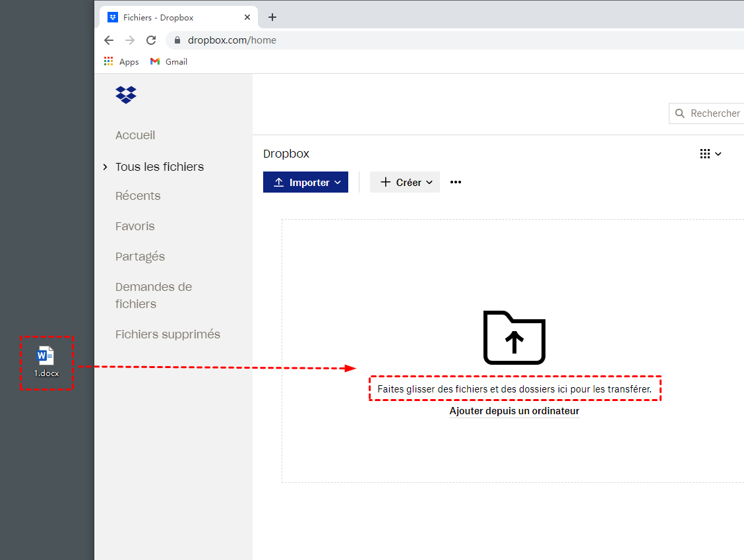Click the Importer upload button
This screenshot has width=744, height=560.
pyautogui.click(x=305, y=182)
